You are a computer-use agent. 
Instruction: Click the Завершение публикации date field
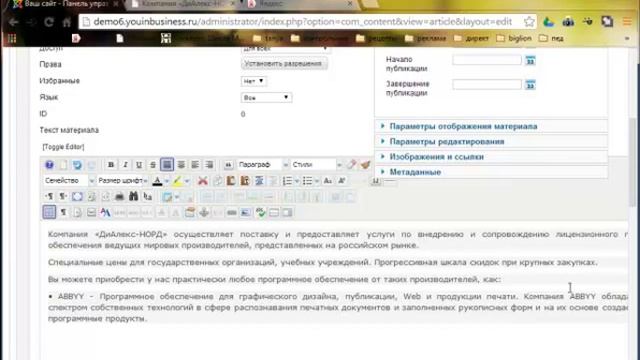pyautogui.click(x=487, y=84)
